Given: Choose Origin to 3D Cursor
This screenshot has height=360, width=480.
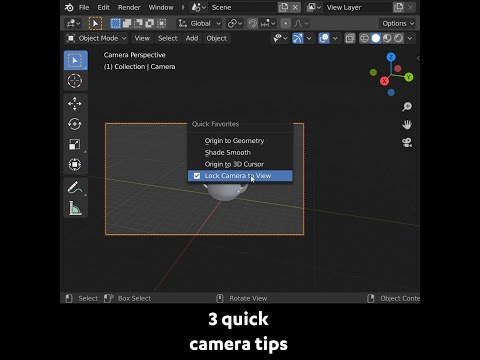Looking at the screenshot, I should click(x=240, y=164).
